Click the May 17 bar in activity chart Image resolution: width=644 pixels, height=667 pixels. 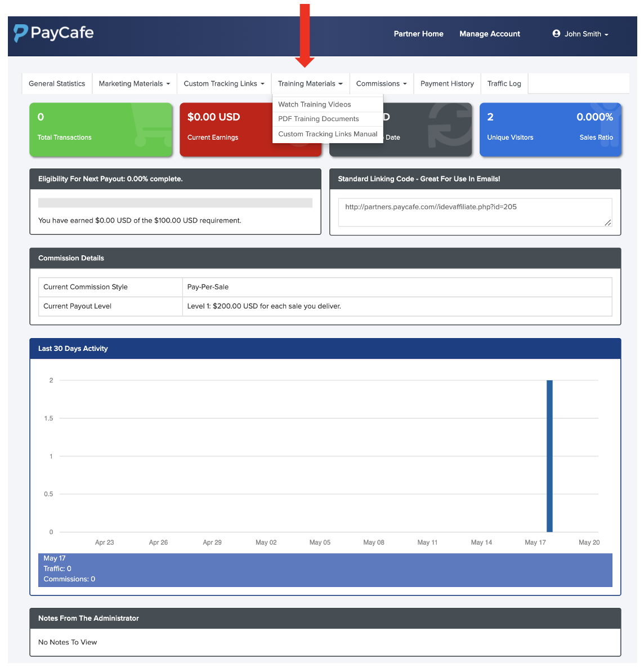pos(549,456)
